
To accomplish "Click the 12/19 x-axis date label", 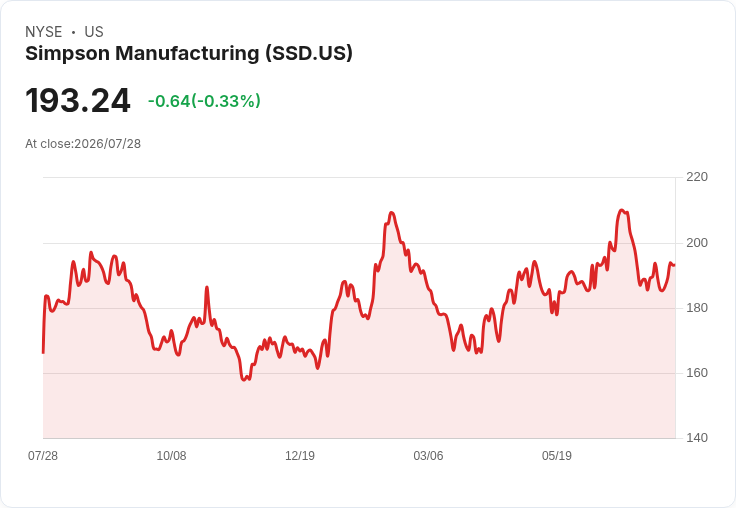I will (x=300, y=456).
